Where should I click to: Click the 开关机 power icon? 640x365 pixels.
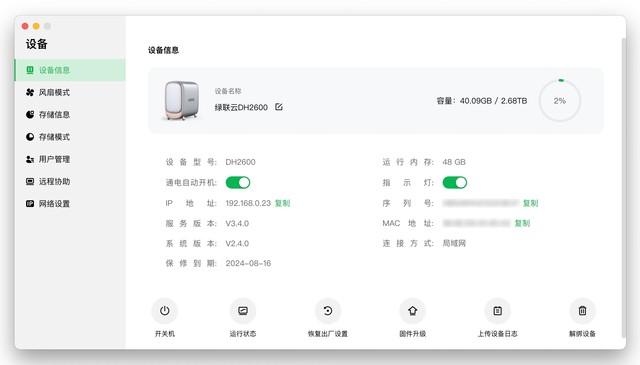click(164, 311)
